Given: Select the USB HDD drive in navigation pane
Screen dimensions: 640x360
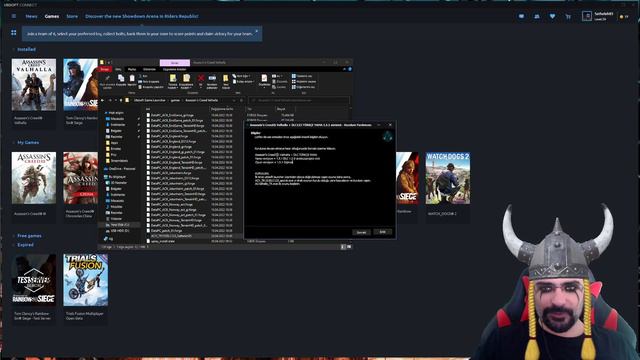Looking at the screenshot, I should (x=119, y=231).
